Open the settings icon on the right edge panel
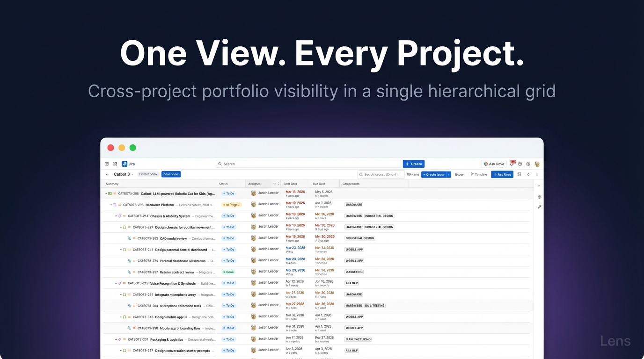644x359 pixels. (539, 197)
